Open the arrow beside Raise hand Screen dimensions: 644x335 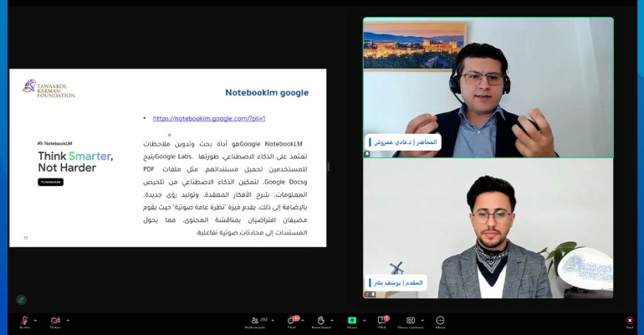pos(332,320)
